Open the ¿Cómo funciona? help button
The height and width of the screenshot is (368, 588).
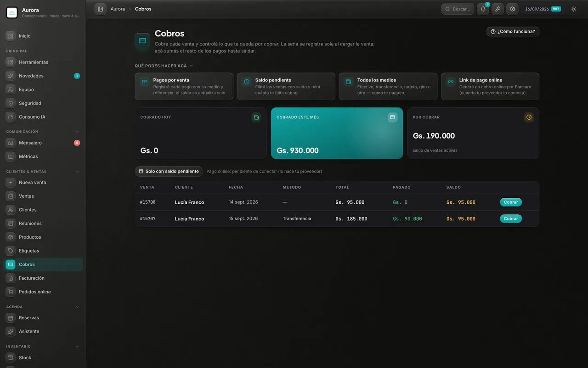click(513, 32)
